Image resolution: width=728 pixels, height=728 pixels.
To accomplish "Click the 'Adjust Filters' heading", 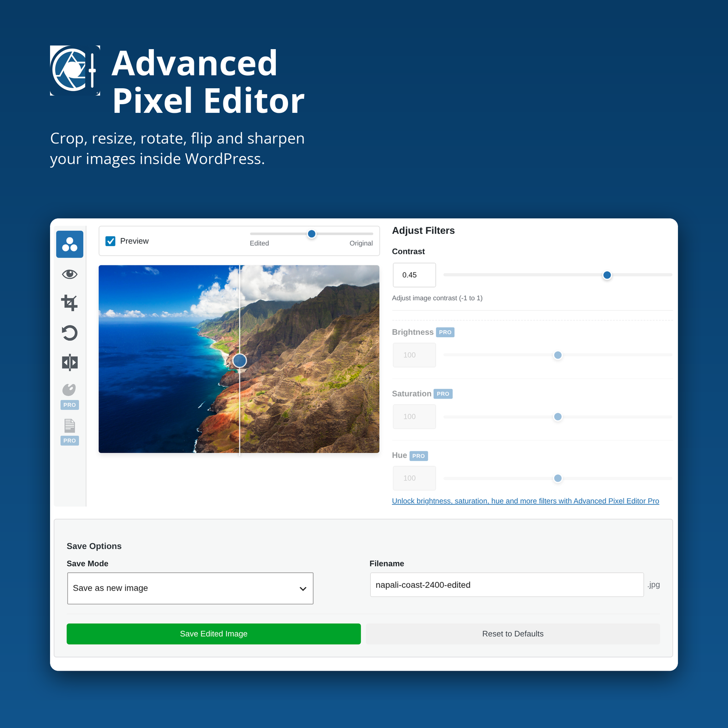I will (424, 231).
